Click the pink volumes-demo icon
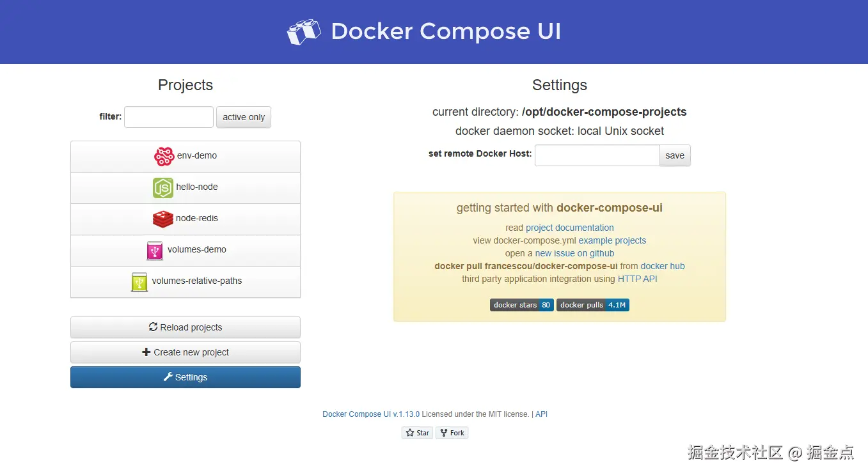This screenshot has width=868, height=475. click(x=155, y=250)
